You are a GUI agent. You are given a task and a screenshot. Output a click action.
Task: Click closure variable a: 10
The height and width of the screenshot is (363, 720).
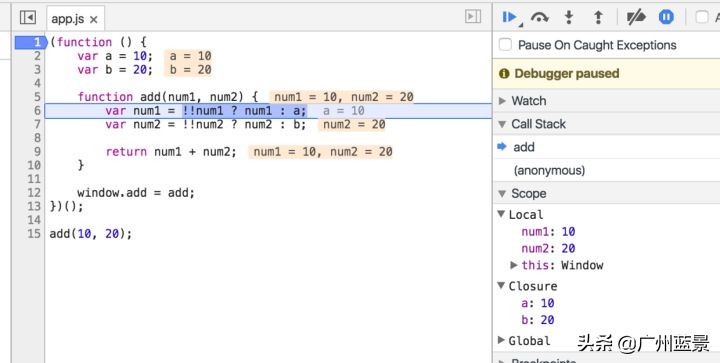coord(537,303)
